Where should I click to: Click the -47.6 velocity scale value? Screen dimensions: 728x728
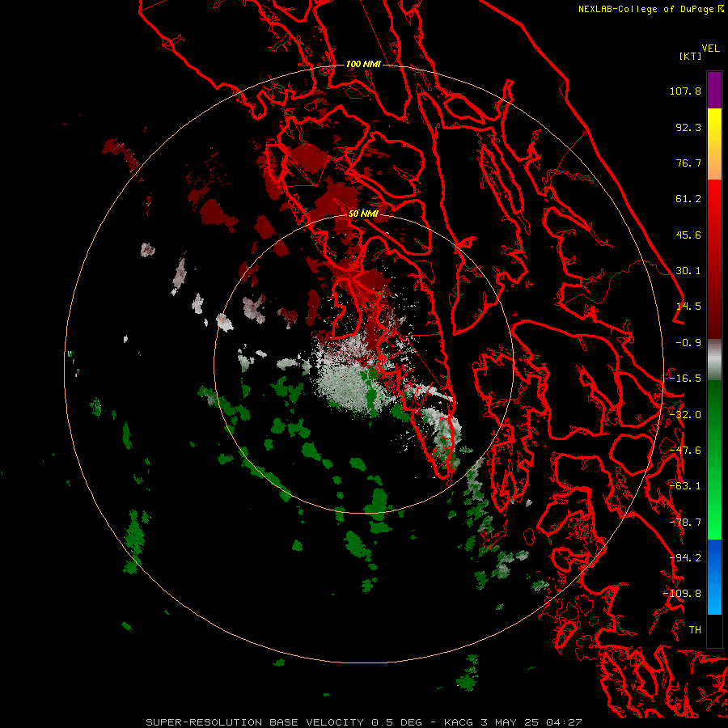tap(685, 451)
